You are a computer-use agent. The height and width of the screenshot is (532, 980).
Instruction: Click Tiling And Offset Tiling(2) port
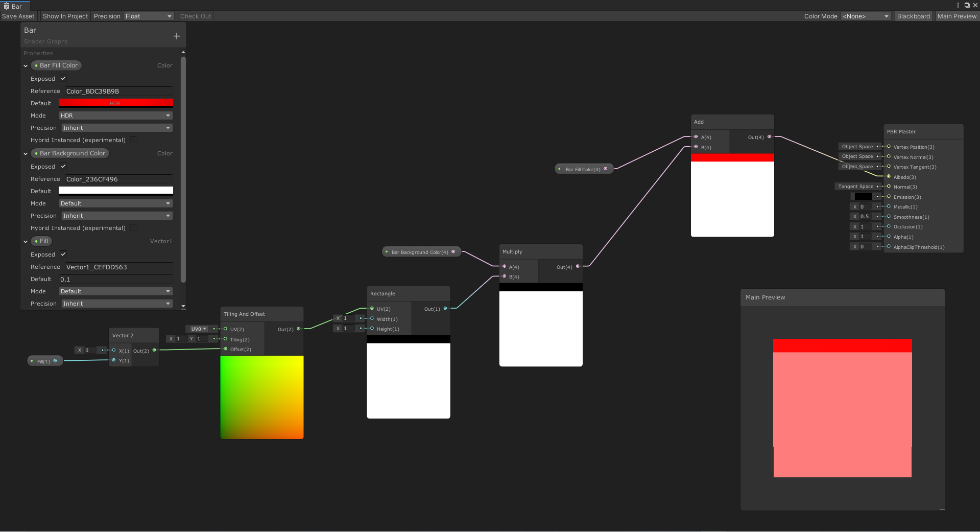(x=226, y=339)
